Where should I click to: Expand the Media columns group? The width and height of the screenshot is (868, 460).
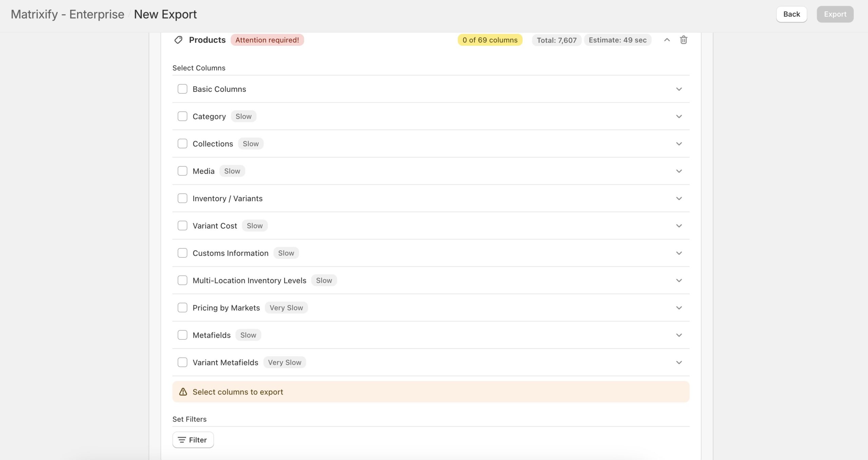point(679,171)
